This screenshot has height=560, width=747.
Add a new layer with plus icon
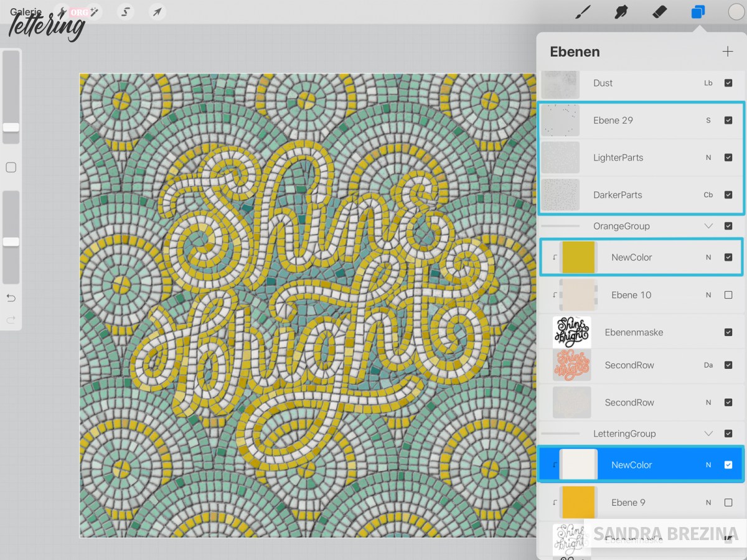click(x=727, y=52)
